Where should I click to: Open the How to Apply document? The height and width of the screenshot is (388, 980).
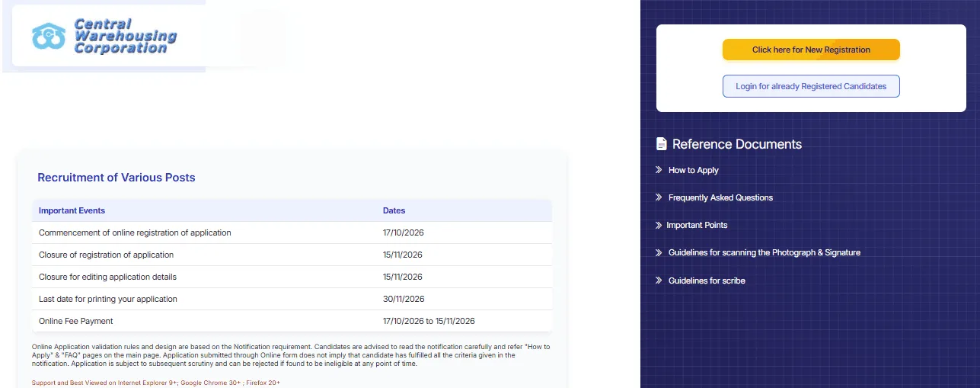tap(694, 170)
